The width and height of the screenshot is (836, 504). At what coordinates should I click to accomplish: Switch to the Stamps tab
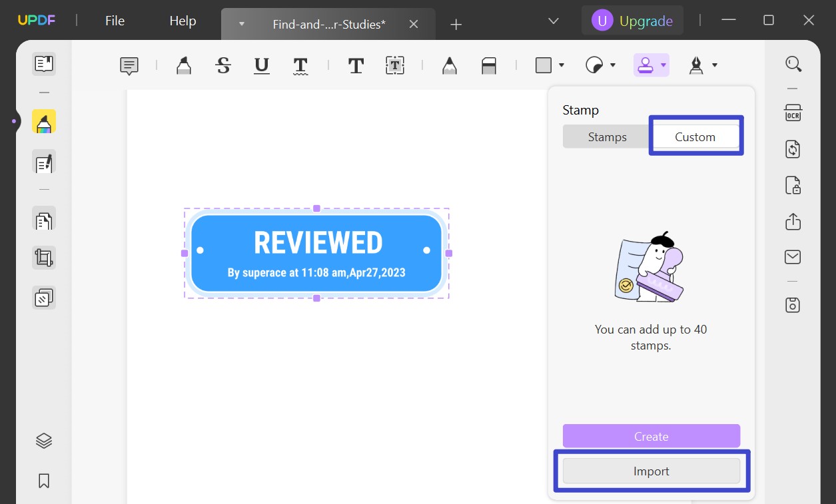click(607, 136)
